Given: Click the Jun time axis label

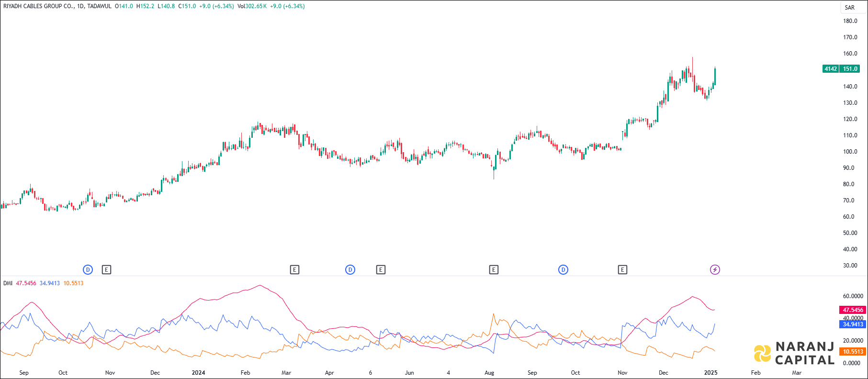Looking at the screenshot, I should [x=409, y=373].
